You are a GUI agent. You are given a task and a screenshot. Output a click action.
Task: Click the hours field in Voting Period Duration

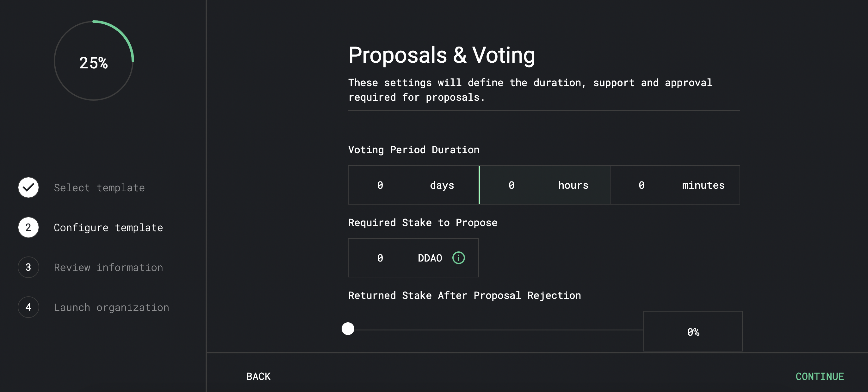pyautogui.click(x=544, y=185)
